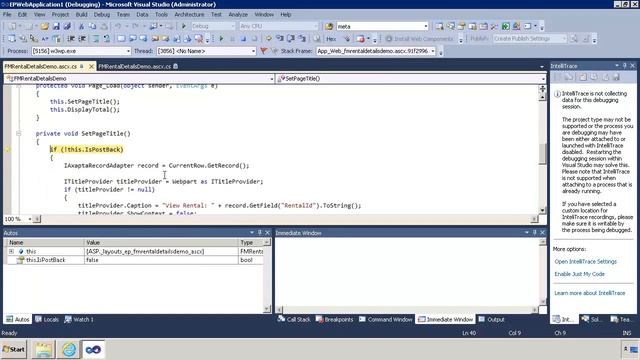The height and width of the screenshot is (360, 640).
Task: Click the Step Out icon
Action: 302,39
